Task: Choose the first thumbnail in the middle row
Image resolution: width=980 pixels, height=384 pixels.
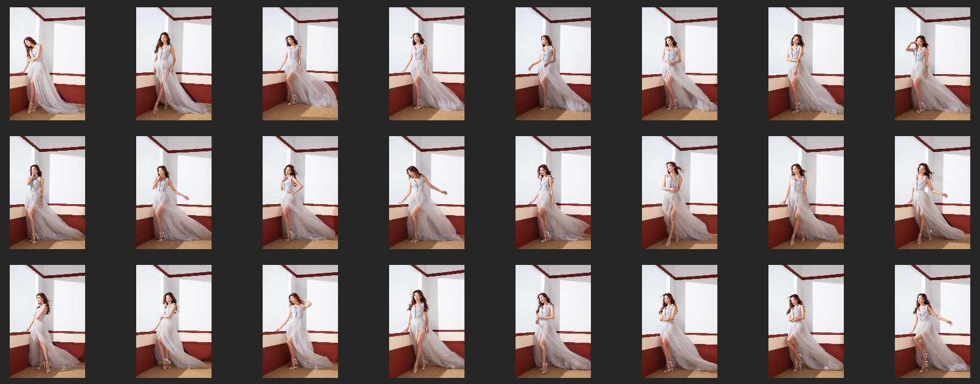Action: pos(47,193)
